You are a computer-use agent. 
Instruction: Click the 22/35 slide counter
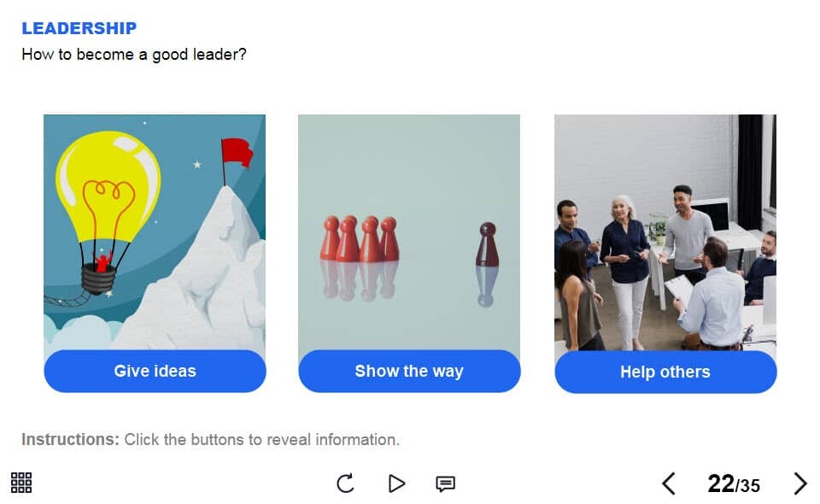click(x=734, y=483)
